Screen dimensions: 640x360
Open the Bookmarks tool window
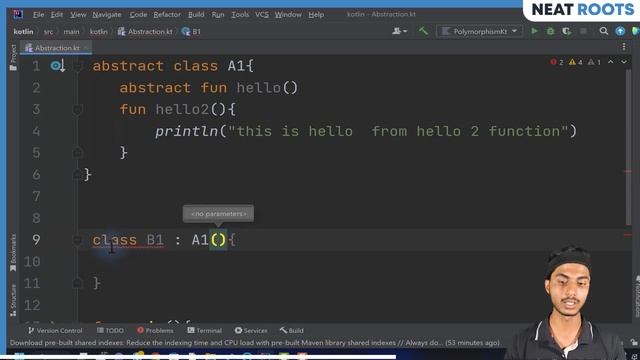[13, 253]
